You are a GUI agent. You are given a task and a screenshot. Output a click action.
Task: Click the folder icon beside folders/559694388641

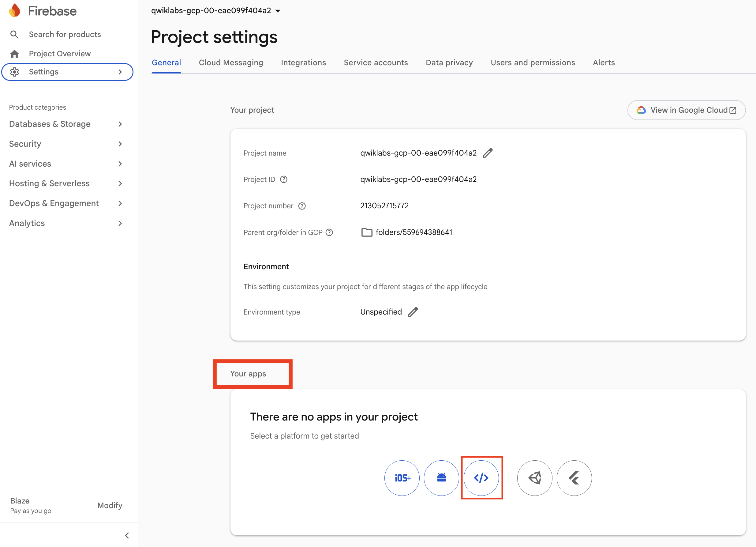click(367, 232)
